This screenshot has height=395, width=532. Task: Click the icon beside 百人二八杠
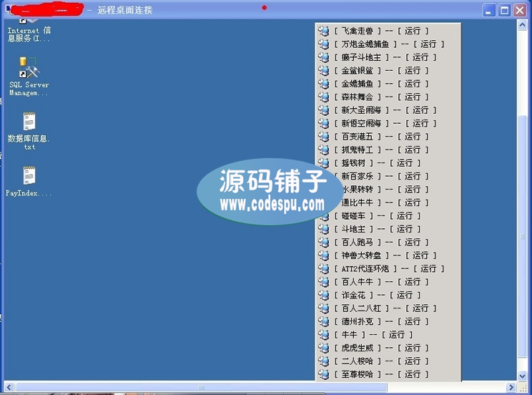(324, 308)
